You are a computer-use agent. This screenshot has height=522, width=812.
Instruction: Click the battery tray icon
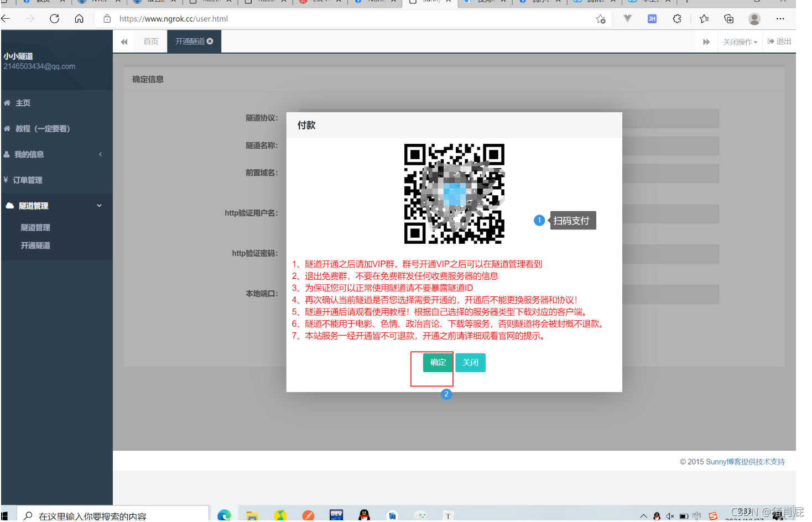684,516
